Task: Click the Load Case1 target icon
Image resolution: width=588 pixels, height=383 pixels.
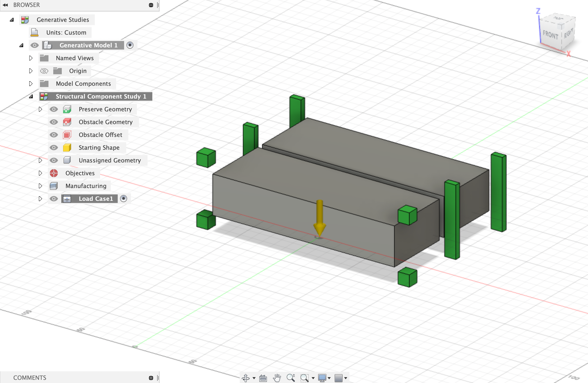Action: (124, 198)
